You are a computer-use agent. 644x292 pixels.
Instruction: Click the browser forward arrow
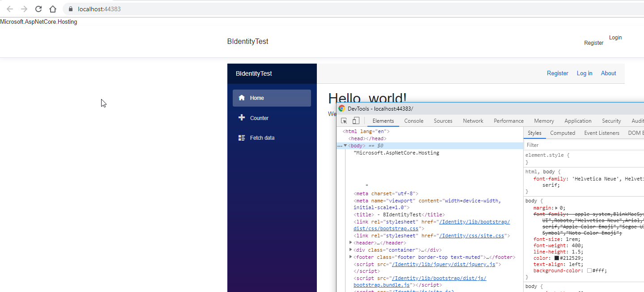(x=24, y=9)
